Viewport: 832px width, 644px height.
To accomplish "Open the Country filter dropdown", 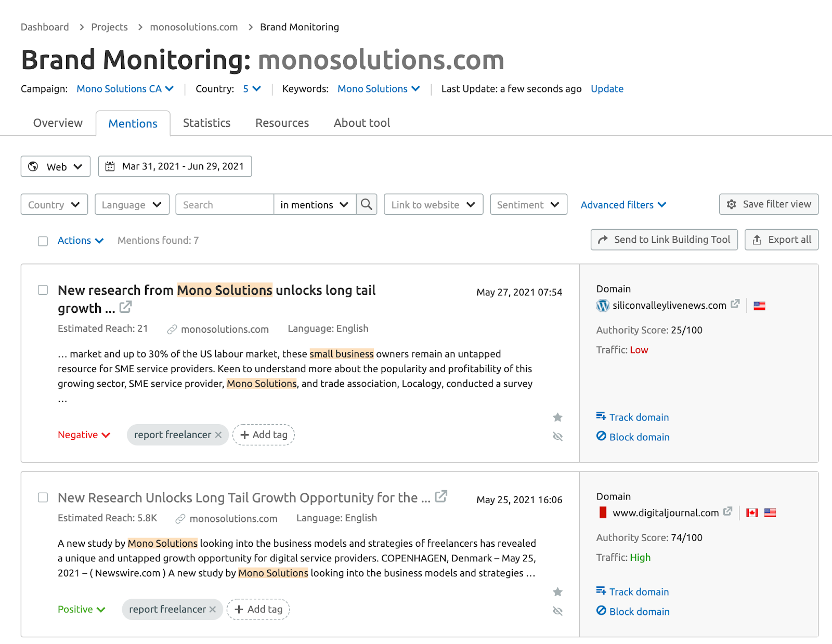I will point(54,204).
